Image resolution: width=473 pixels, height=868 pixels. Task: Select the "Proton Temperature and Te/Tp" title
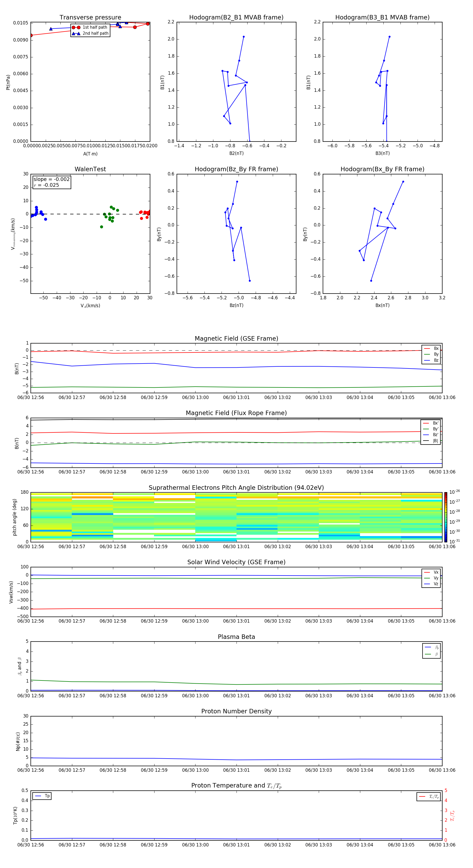(236, 786)
